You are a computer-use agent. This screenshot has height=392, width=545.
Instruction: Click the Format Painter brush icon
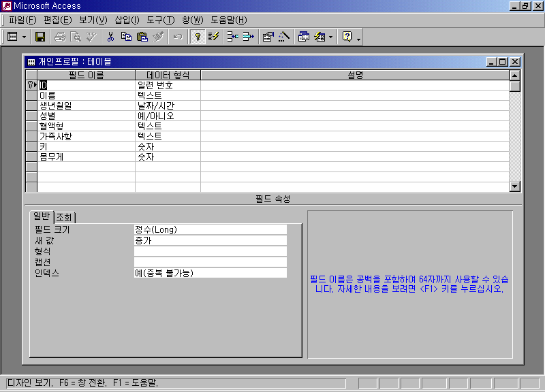158,37
